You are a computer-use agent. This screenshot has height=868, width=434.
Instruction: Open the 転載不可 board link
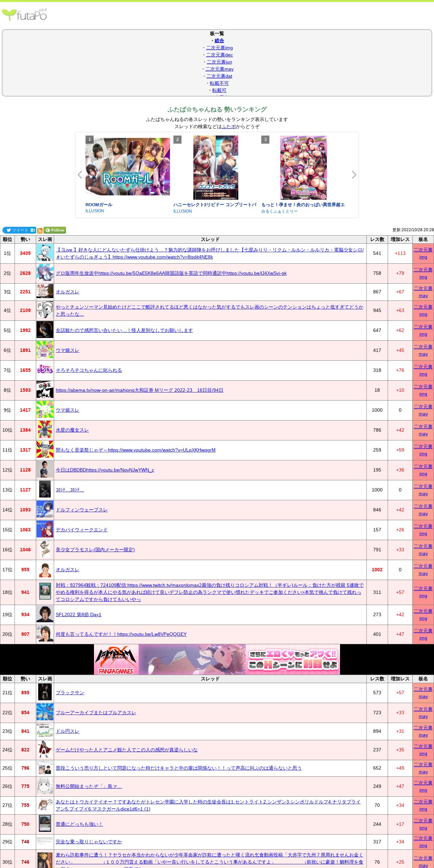pos(219,83)
